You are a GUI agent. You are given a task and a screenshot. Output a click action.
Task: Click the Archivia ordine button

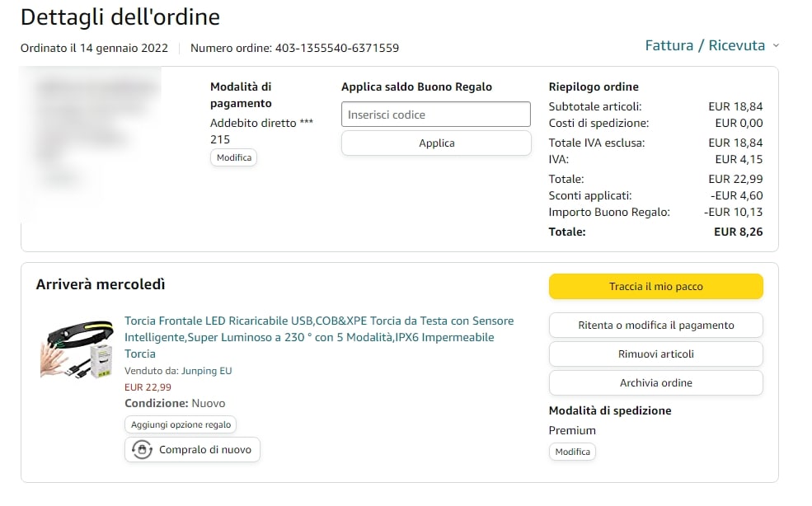point(655,382)
